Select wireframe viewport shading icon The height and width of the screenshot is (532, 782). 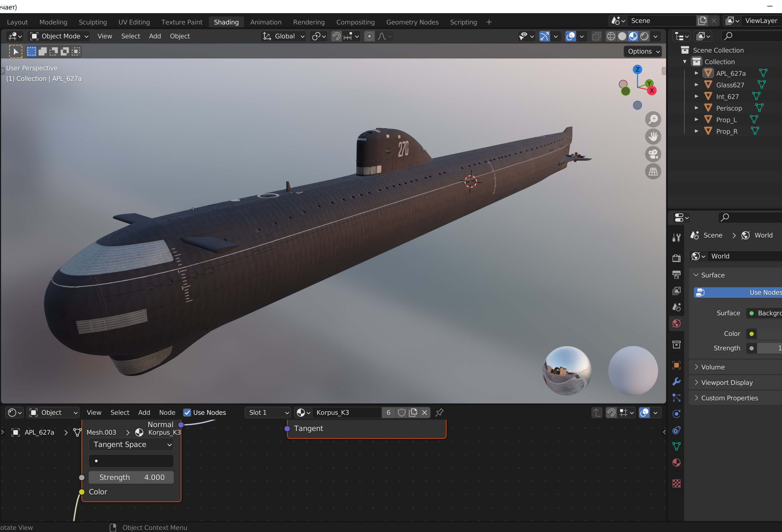[611, 36]
